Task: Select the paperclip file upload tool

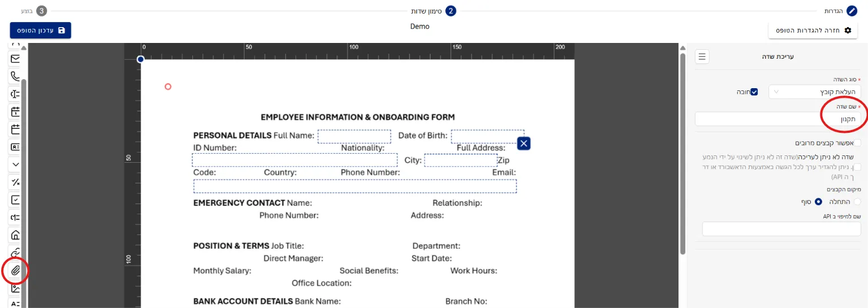Action: coord(15,271)
